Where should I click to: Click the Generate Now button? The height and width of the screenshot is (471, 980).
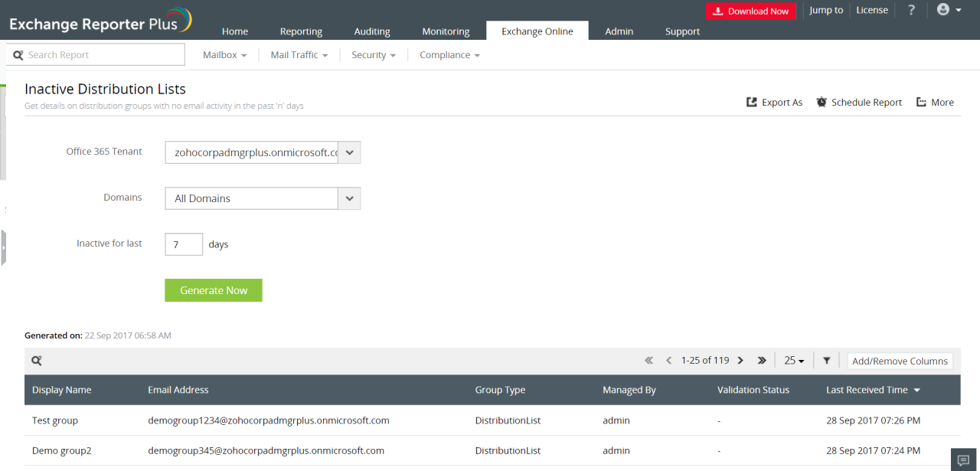pyautogui.click(x=214, y=290)
